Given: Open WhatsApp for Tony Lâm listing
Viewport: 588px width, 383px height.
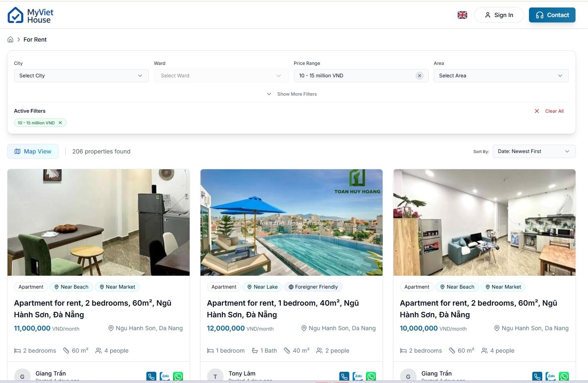Looking at the screenshot, I should 371,376.
